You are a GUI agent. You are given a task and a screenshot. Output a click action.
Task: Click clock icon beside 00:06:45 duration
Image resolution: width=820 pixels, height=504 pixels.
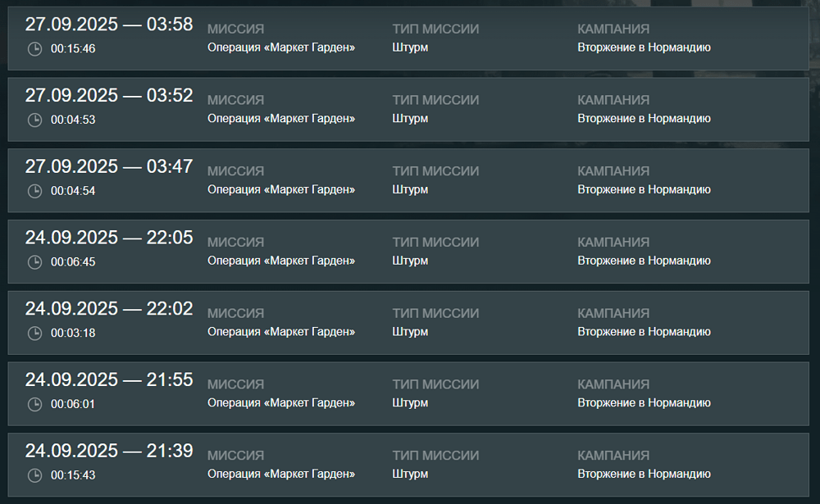click(x=34, y=262)
